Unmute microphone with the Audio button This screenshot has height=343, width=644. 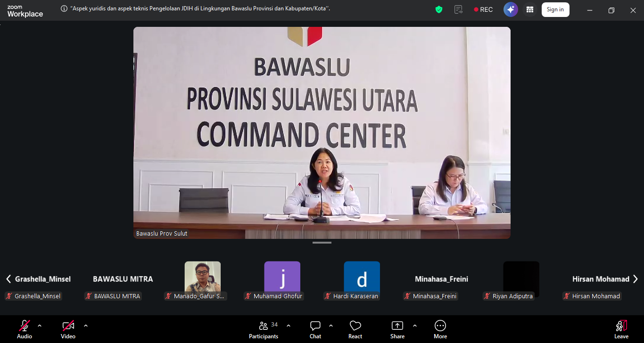pyautogui.click(x=25, y=329)
